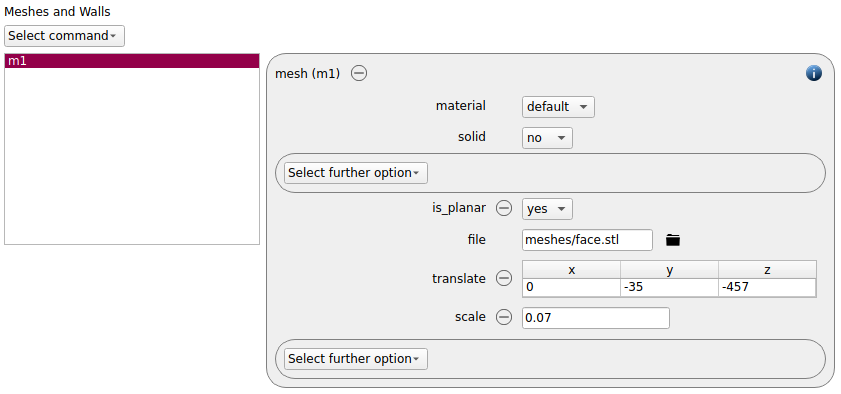The height and width of the screenshot is (394, 841).
Task: Click the z column header of translate table
Action: click(x=768, y=270)
